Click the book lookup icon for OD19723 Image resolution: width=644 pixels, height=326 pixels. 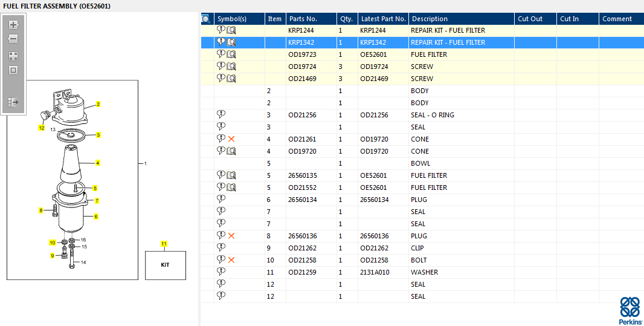(x=231, y=54)
